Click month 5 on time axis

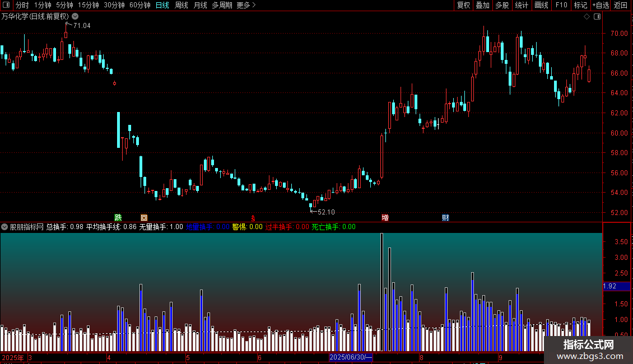click(x=188, y=357)
